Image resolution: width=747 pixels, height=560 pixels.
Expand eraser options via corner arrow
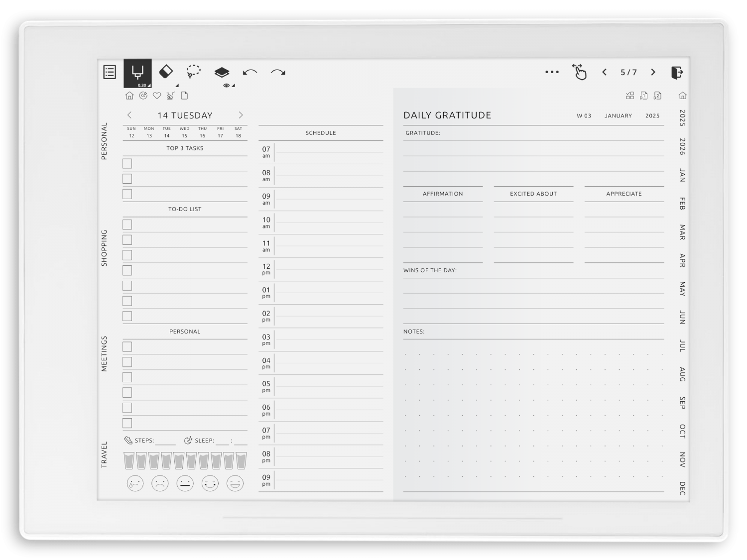[177, 86]
